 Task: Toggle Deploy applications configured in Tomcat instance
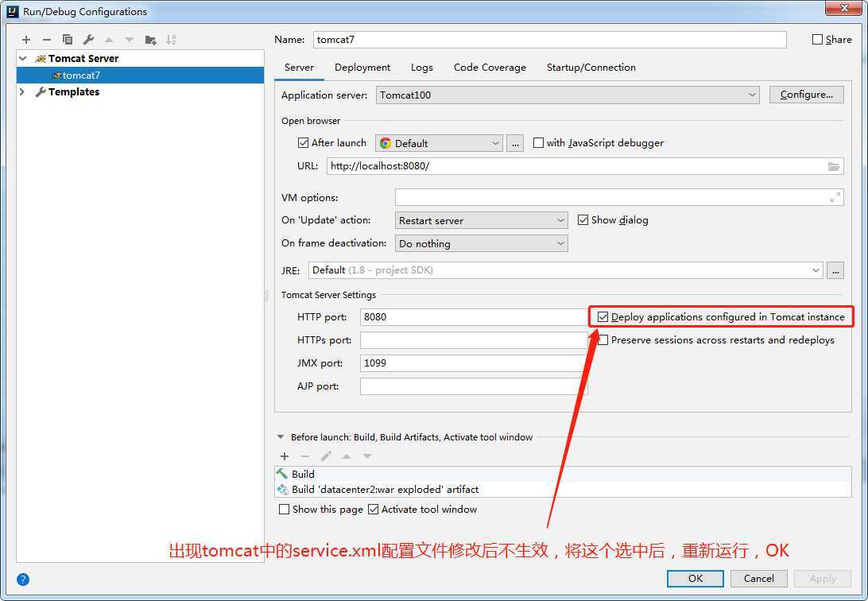pyautogui.click(x=603, y=317)
